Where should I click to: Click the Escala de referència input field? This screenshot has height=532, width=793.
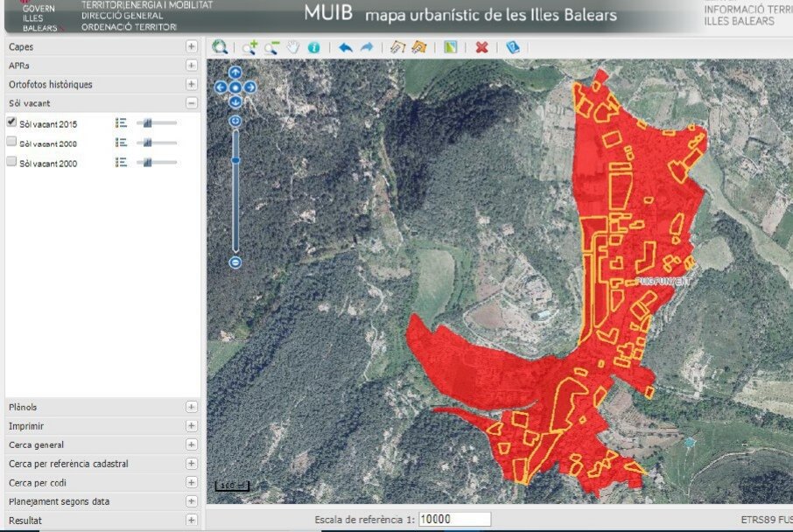454,520
